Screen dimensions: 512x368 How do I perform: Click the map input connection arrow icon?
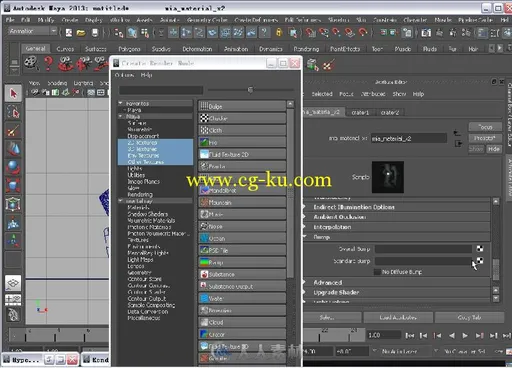[x=457, y=133]
